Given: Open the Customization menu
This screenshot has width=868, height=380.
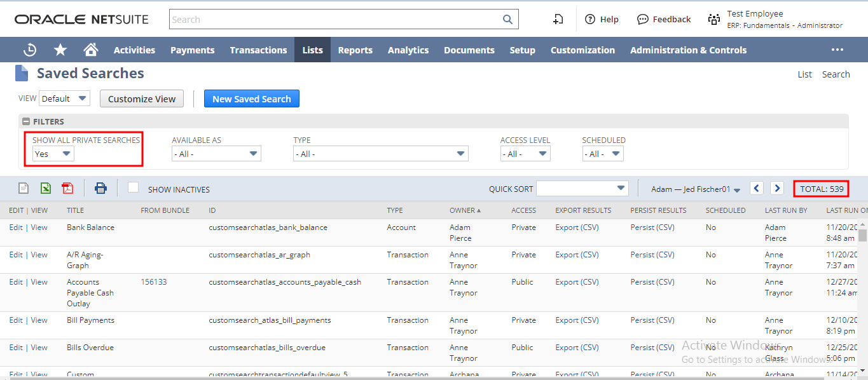Looking at the screenshot, I should [x=582, y=50].
